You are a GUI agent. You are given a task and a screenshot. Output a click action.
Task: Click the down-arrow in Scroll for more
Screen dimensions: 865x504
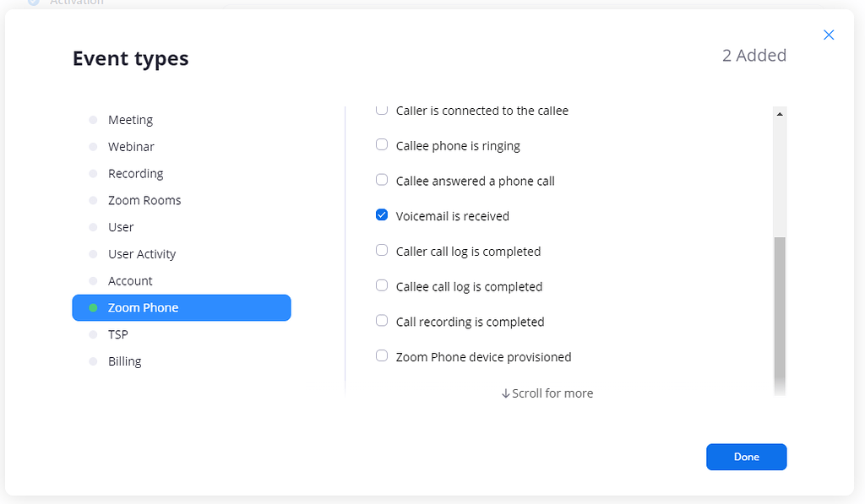[504, 393]
